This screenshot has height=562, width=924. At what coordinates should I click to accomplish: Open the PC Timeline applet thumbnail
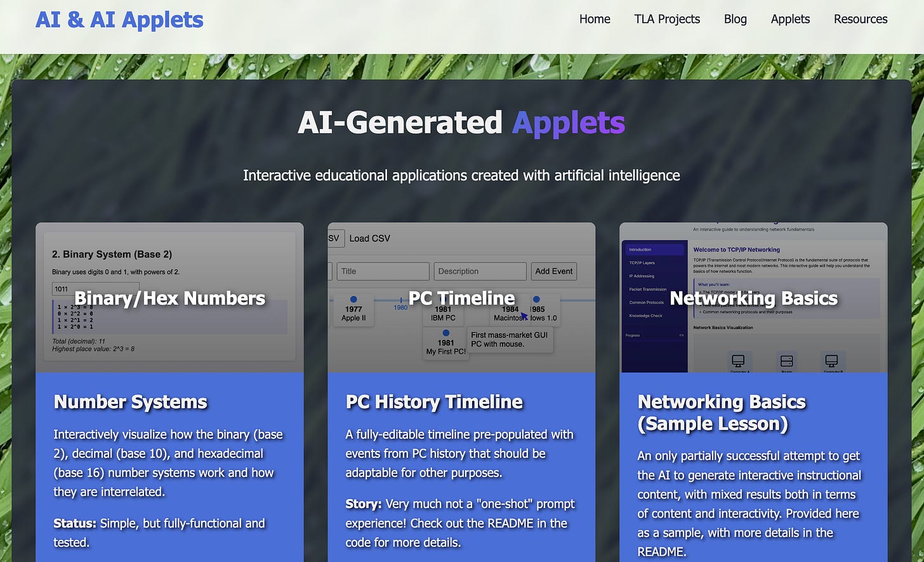pos(461,297)
